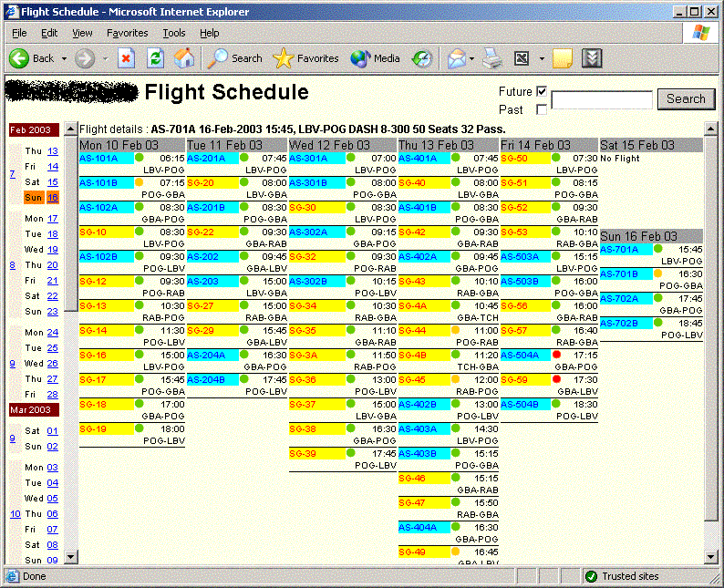Open the History toolbar icon
Image resolution: width=724 pixels, height=588 pixels.
coord(421,58)
